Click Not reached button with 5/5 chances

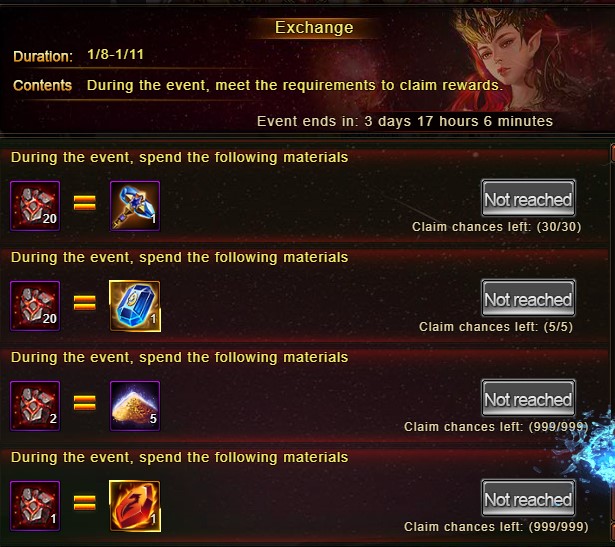pos(528,298)
